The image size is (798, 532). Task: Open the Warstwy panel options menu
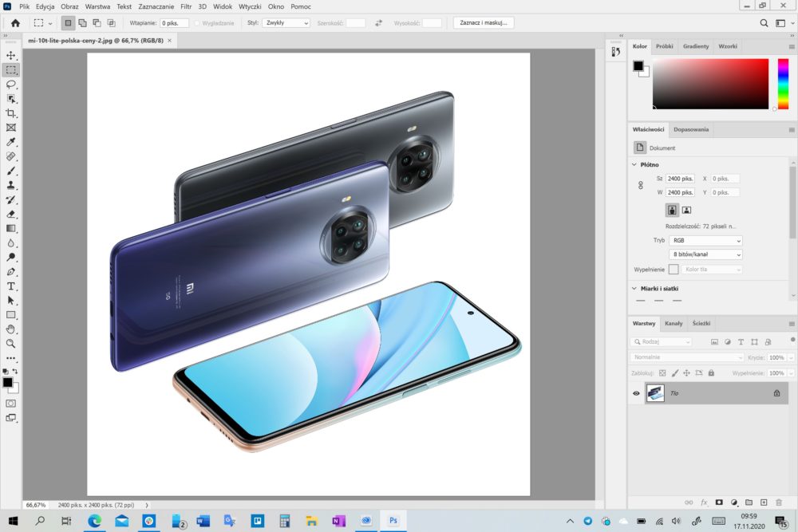click(x=792, y=324)
